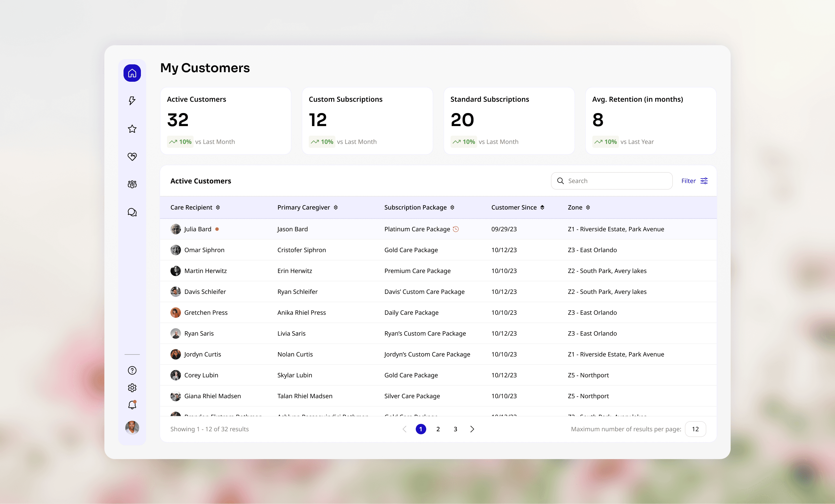
Task: Go to results page 3
Action: point(455,429)
